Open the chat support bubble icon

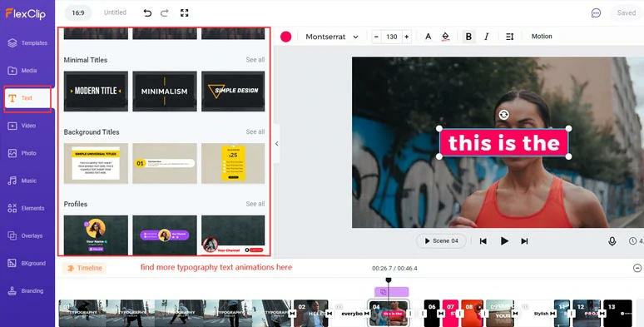(x=596, y=12)
